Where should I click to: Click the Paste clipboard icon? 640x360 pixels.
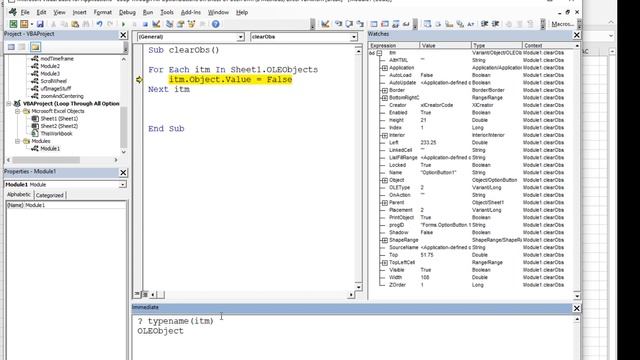tap(75, 24)
